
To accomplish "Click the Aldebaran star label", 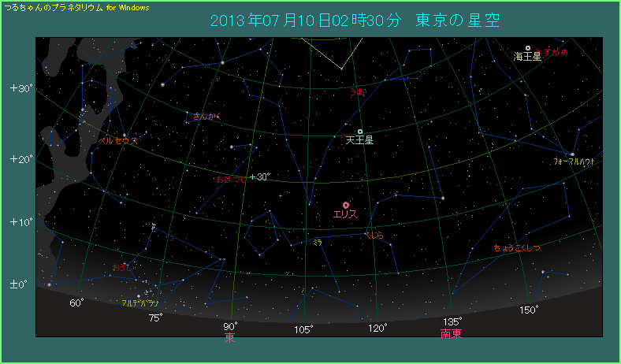I will click(139, 303).
